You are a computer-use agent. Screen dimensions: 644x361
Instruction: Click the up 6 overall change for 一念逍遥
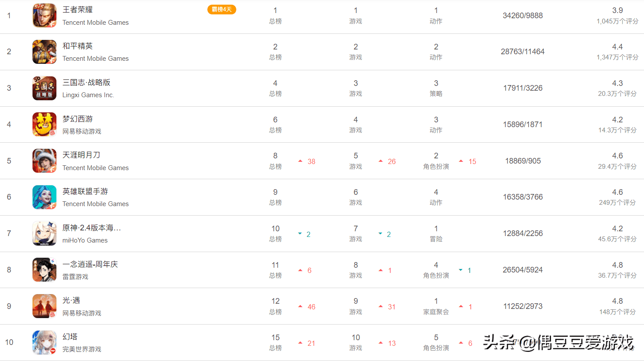(x=305, y=270)
